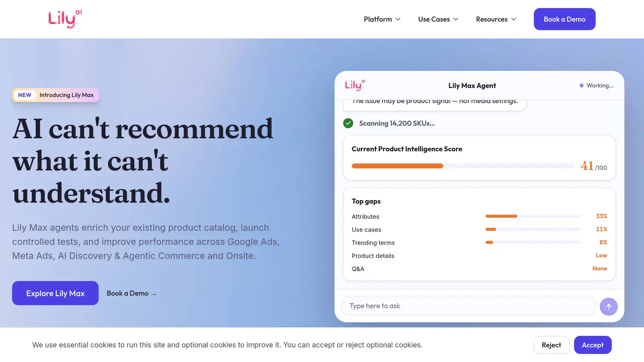
Task: Click the None value for Q&A
Action: 600,268
